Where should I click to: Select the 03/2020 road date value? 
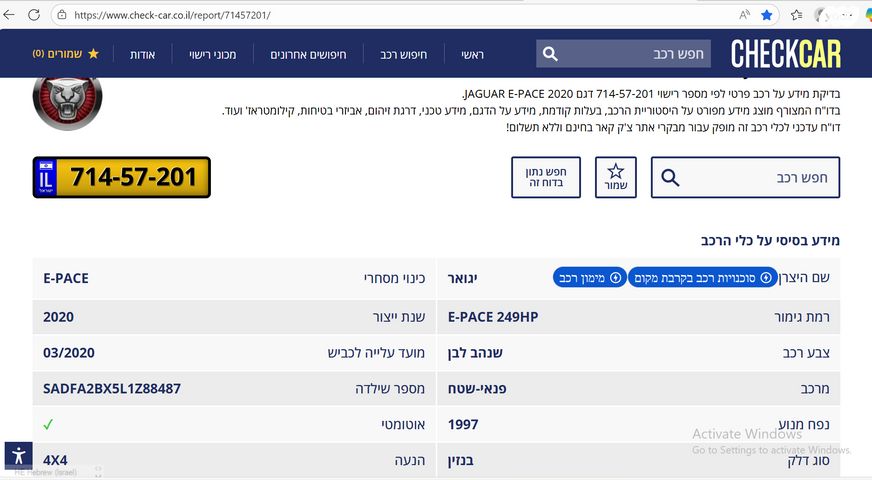68,353
